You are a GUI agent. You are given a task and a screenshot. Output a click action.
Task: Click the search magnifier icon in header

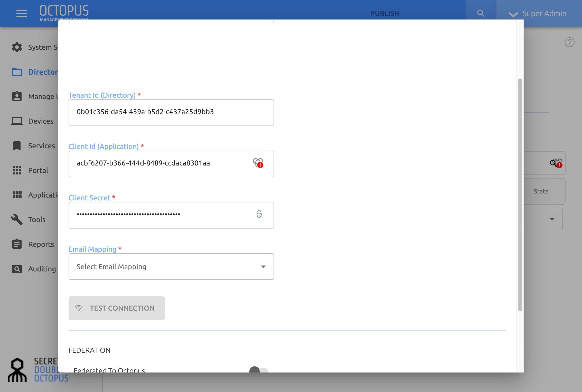click(x=481, y=13)
